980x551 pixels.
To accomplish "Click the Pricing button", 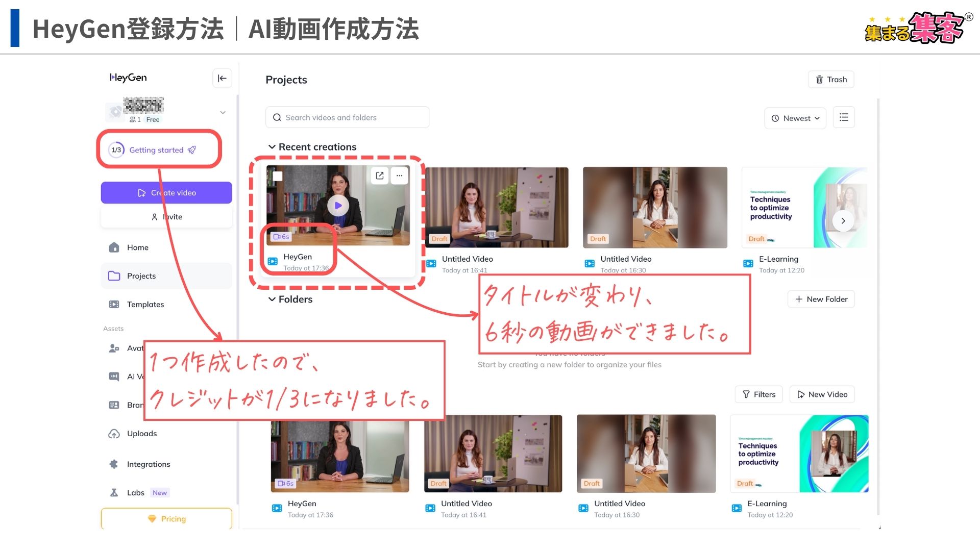I will pyautogui.click(x=166, y=519).
